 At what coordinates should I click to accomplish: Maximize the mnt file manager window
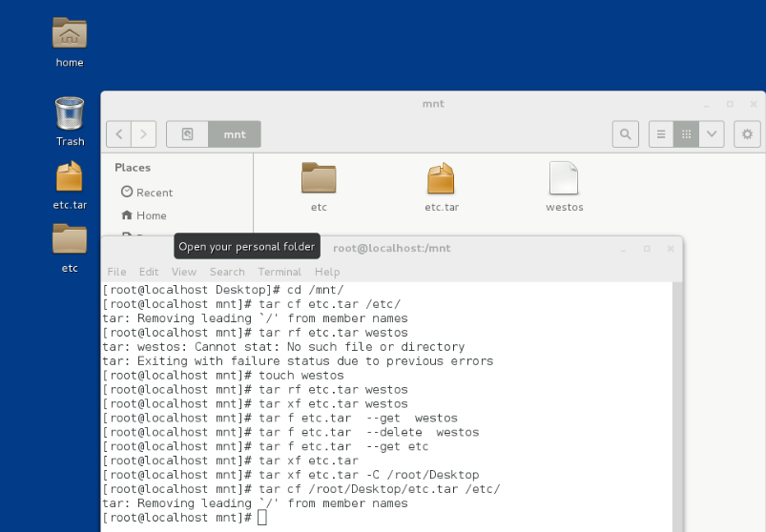(730, 105)
